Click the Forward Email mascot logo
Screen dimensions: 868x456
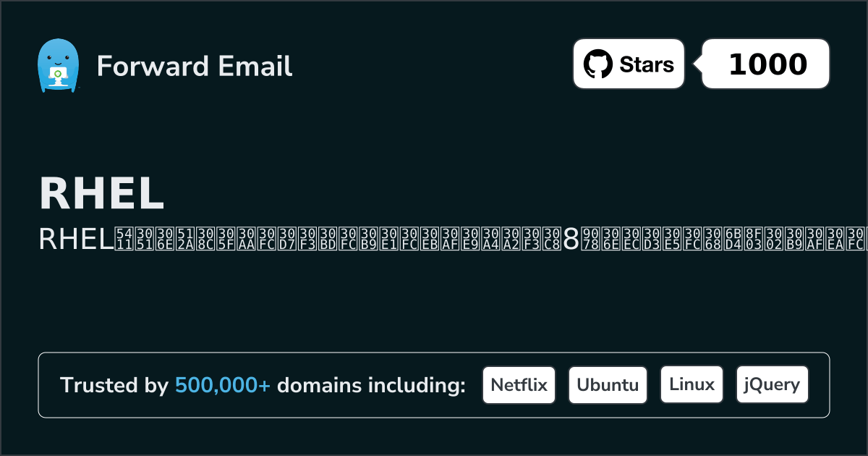click(x=57, y=66)
